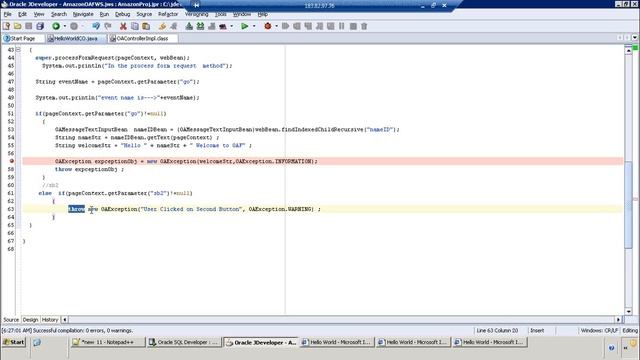Click Oracle JDeveloper taskbar button

coord(261,342)
